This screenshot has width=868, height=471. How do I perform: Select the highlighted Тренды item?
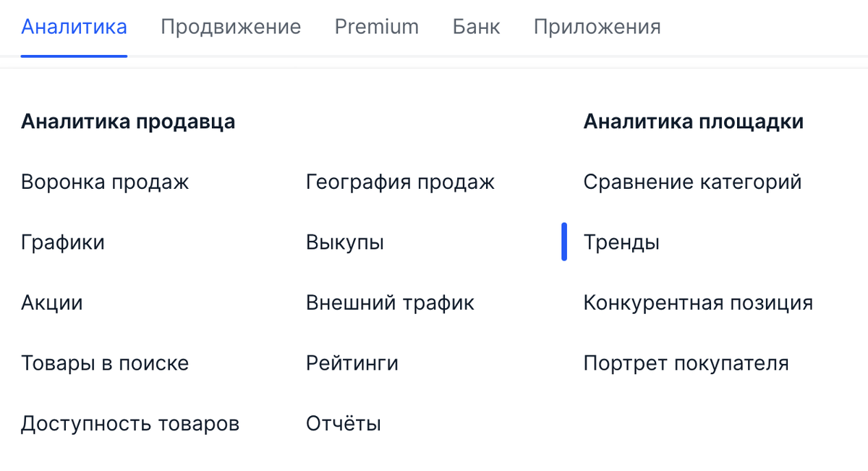(622, 242)
